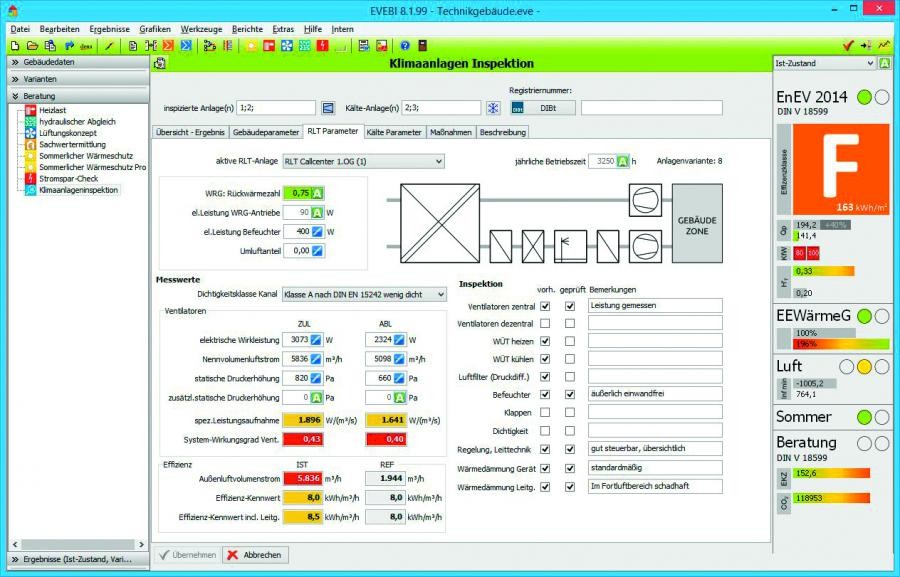Screen dimensions: 900x577
Task: Click blue edit icon for ABL Nennvolumenluftstrom
Action: pos(398,359)
